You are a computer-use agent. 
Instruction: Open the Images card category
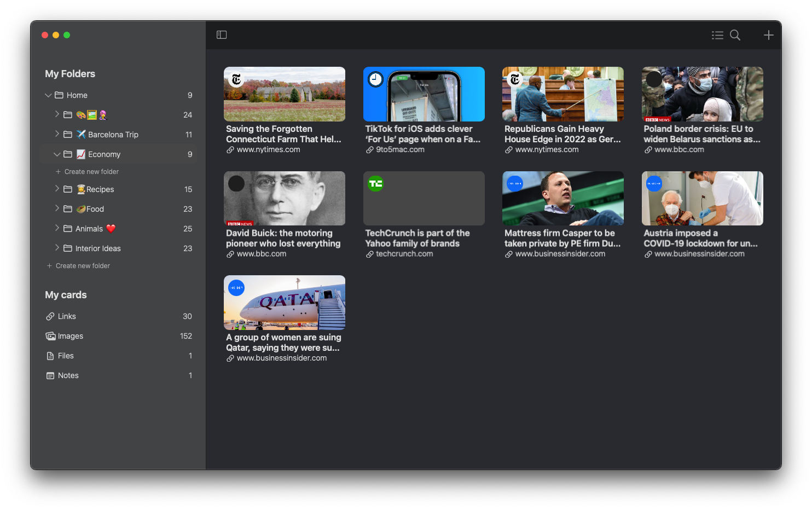tap(70, 336)
